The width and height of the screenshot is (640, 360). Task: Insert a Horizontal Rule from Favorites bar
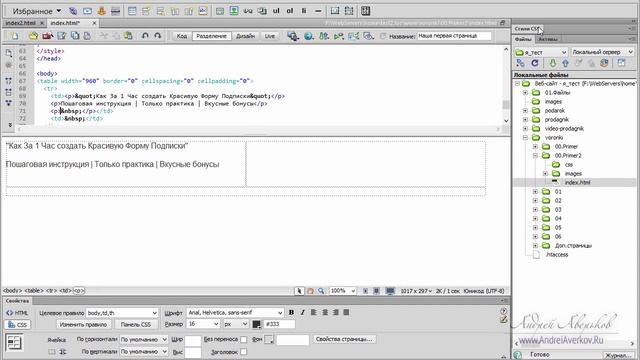[x=116, y=11]
